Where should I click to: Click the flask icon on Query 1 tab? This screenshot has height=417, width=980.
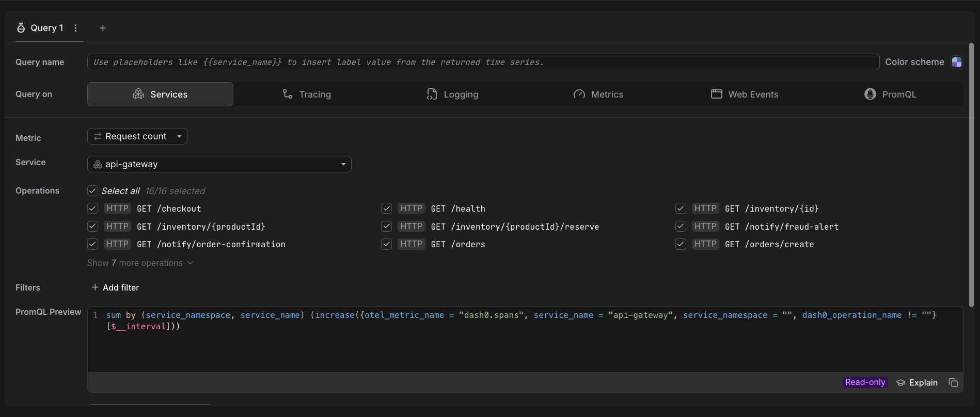coord(21,28)
